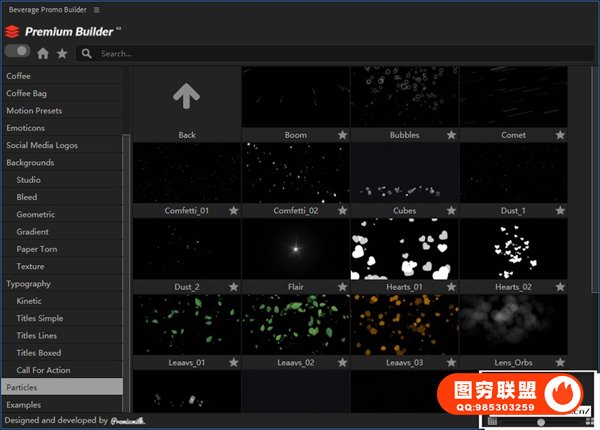Click the thumbnail size slider at bottom
The width and height of the screenshot is (600, 430).
coord(541,422)
